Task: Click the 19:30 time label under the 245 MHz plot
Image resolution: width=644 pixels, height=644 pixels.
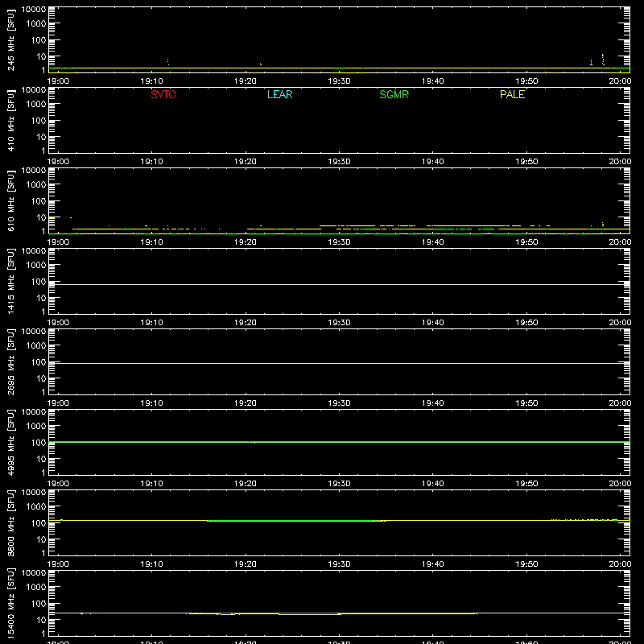Action: 339,81
